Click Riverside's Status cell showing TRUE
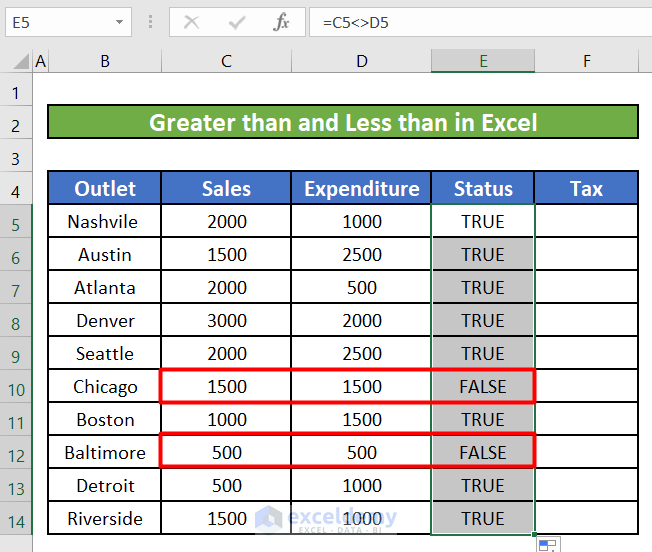Viewport: 652px width, 552px height. click(x=483, y=518)
